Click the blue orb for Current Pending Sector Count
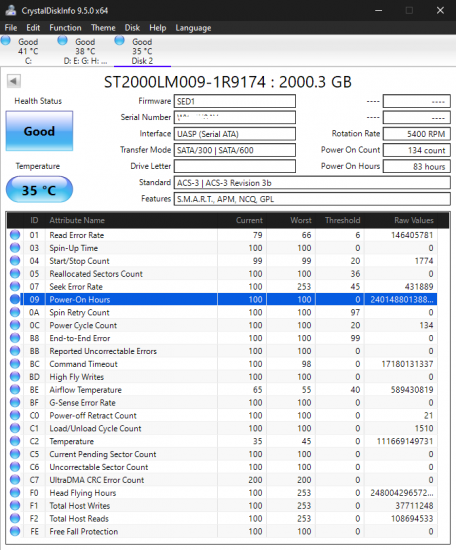Screen dimensions: 456x550 [x=15, y=454]
